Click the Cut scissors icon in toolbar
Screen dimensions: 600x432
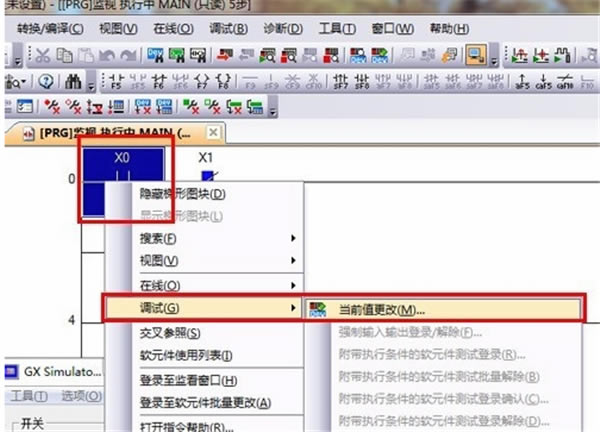click(43, 55)
